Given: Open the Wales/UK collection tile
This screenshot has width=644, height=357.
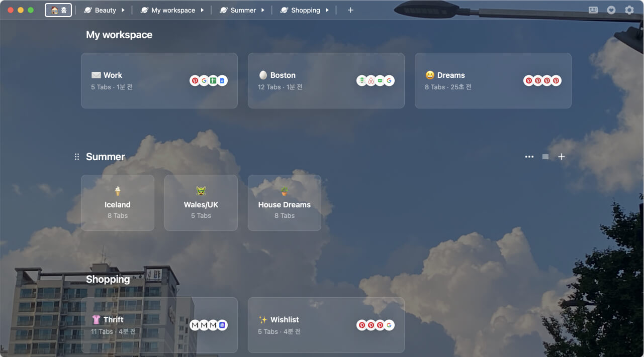Looking at the screenshot, I should [x=201, y=203].
